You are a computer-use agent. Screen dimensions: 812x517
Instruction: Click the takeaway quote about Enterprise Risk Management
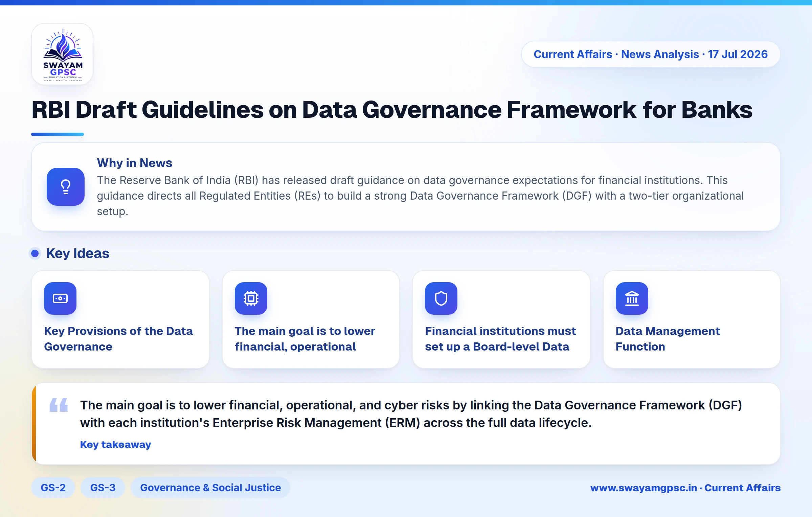411,414
